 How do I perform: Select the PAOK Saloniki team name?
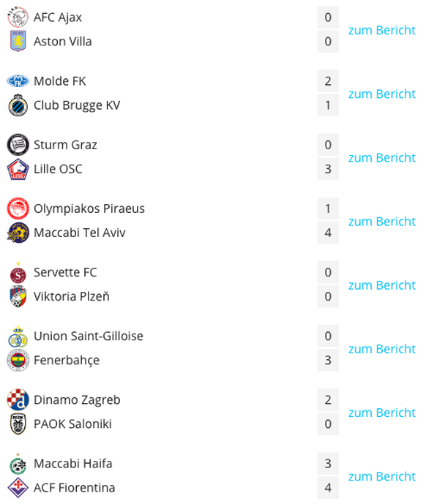(72, 424)
